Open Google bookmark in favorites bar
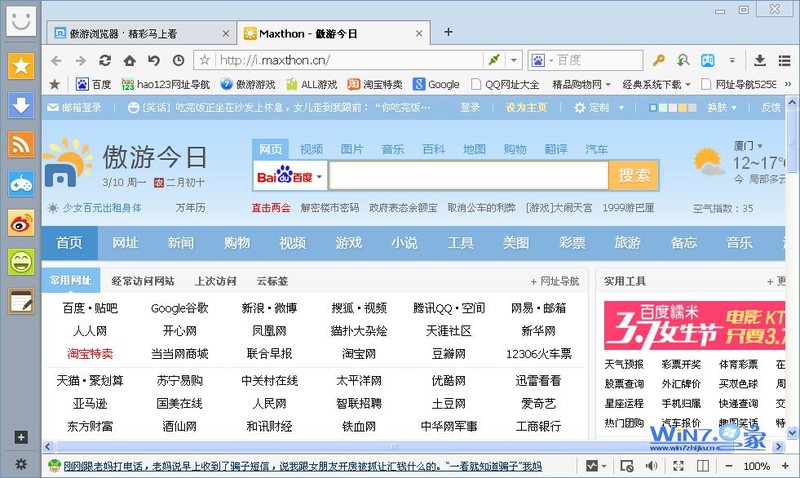The height and width of the screenshot is (478, 800). (437, 84)
